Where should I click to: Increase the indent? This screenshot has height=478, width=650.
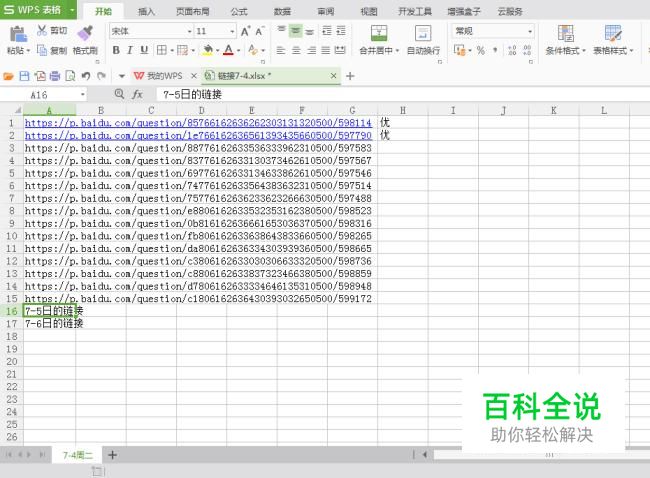coord(341,30)
